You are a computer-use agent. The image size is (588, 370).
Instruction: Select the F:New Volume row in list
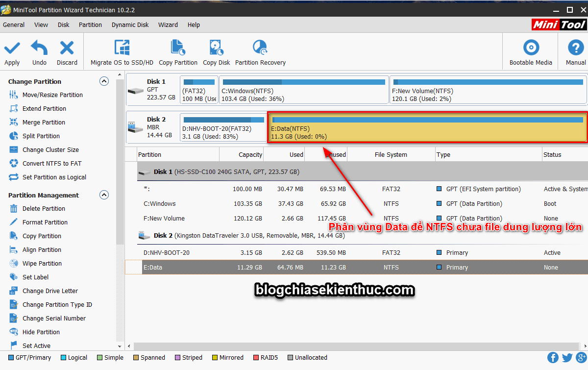[356, 219]
